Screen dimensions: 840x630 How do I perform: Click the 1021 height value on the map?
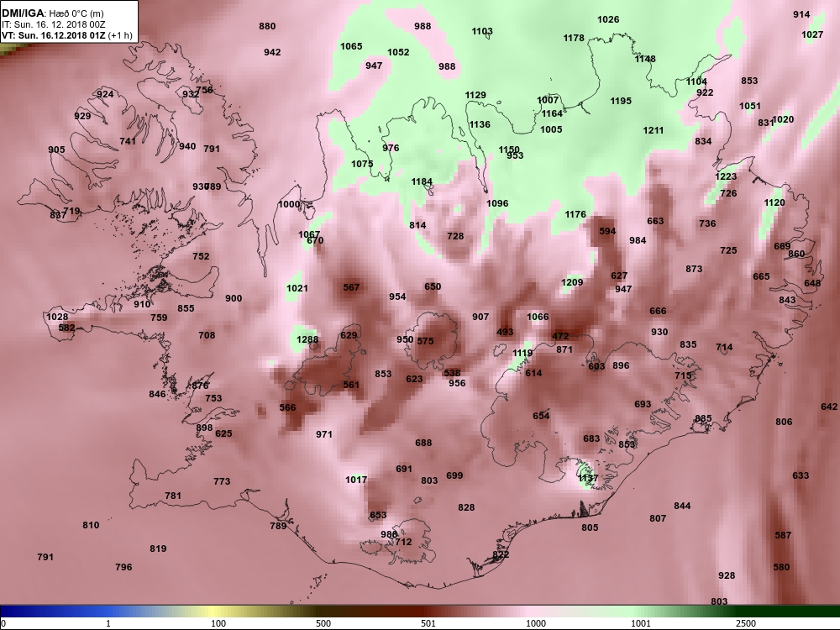click(x=297, y=288)
